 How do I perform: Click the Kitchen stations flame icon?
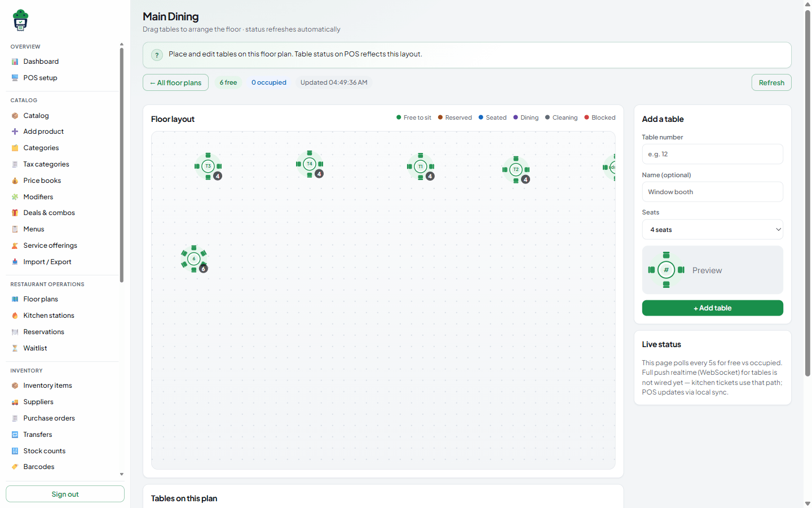click(x=15, y=316)
